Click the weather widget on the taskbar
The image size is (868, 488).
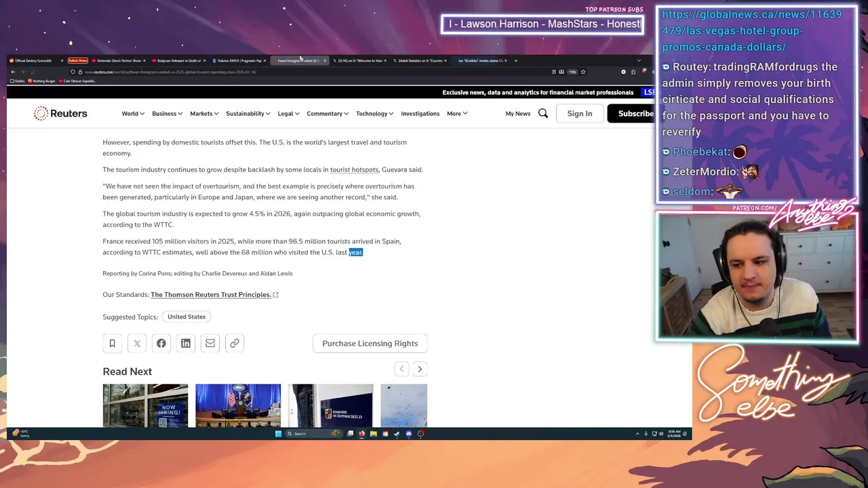coord(22,434)
